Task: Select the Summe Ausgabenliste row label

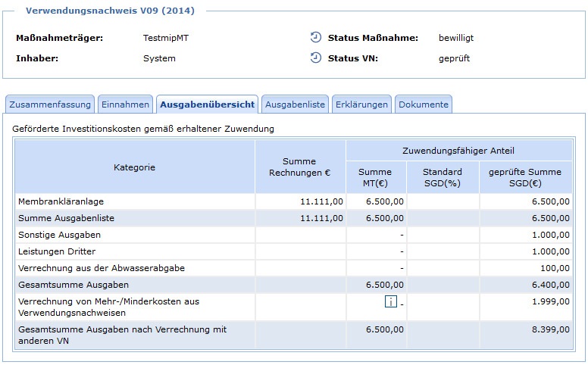Action: pos(66,218)
